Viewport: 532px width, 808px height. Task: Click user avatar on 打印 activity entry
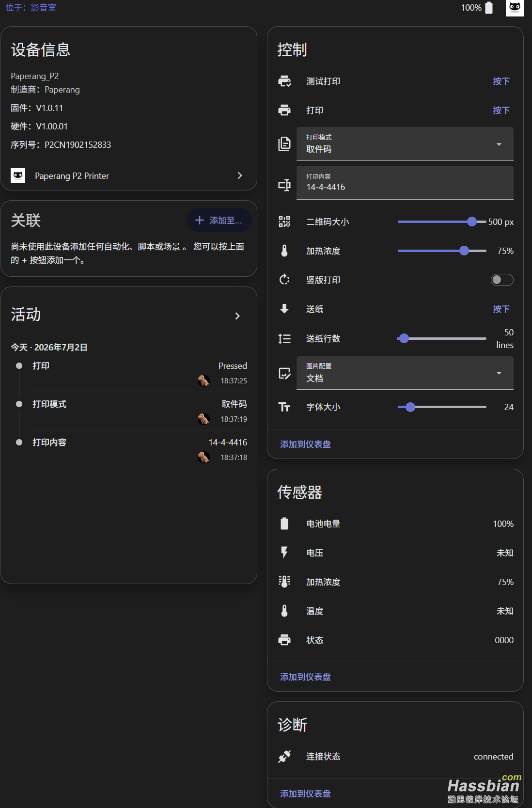203,380
